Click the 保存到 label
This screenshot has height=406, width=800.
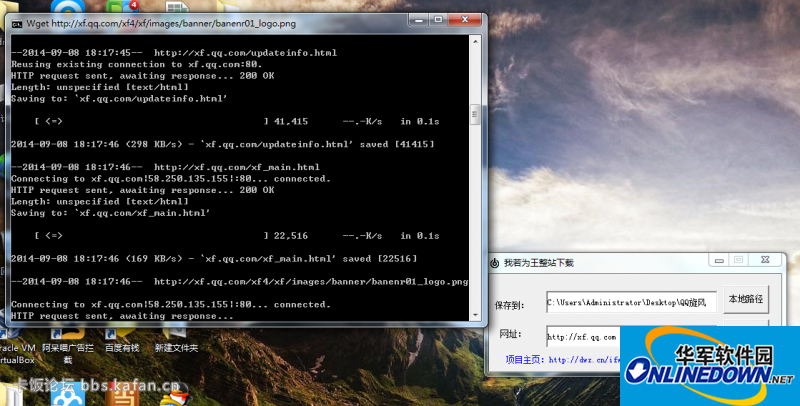click(509, 305)
